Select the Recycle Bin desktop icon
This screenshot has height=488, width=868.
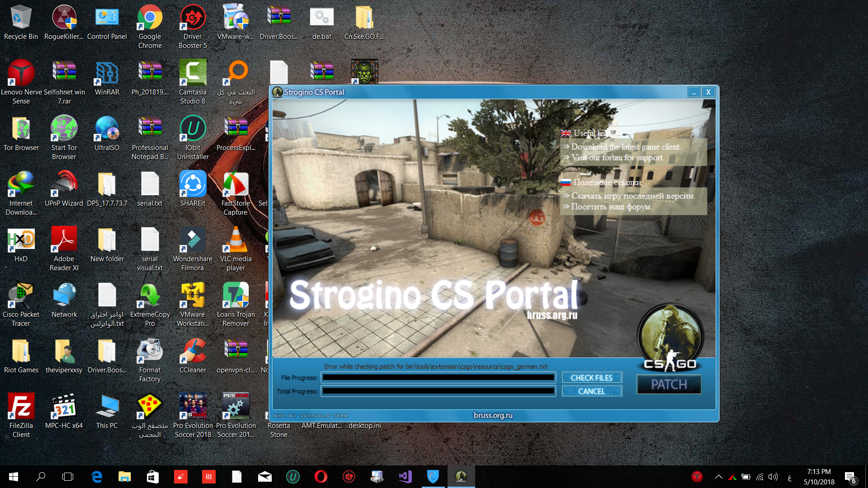pyautogui.click(x=21, y=23)
